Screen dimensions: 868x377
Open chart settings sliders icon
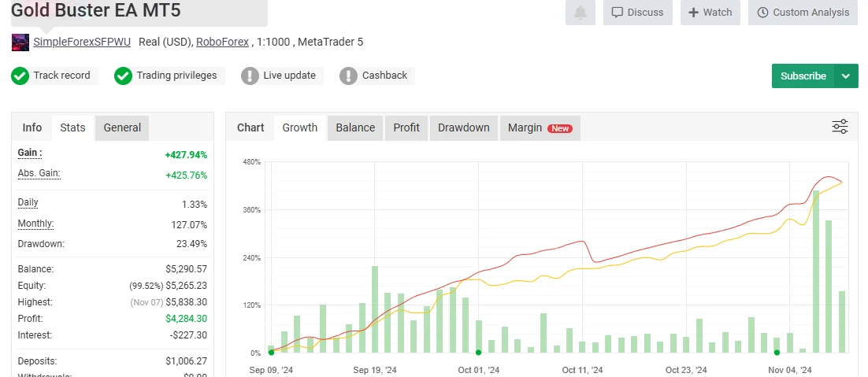click(x=840, y=127)
